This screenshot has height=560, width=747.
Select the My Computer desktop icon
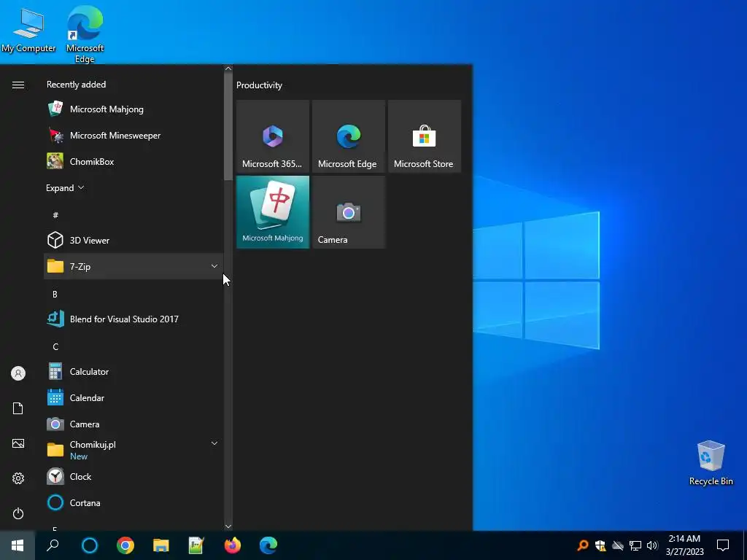(x=28, y=29)
